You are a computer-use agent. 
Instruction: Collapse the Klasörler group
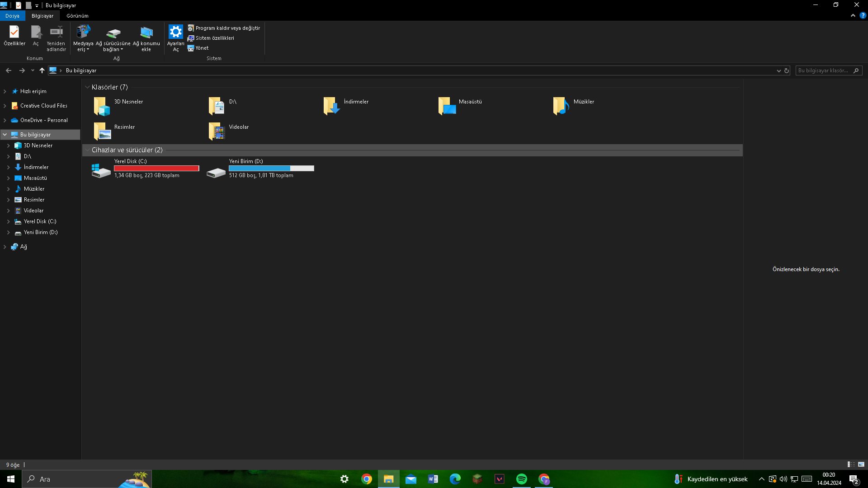click(87, 87)
